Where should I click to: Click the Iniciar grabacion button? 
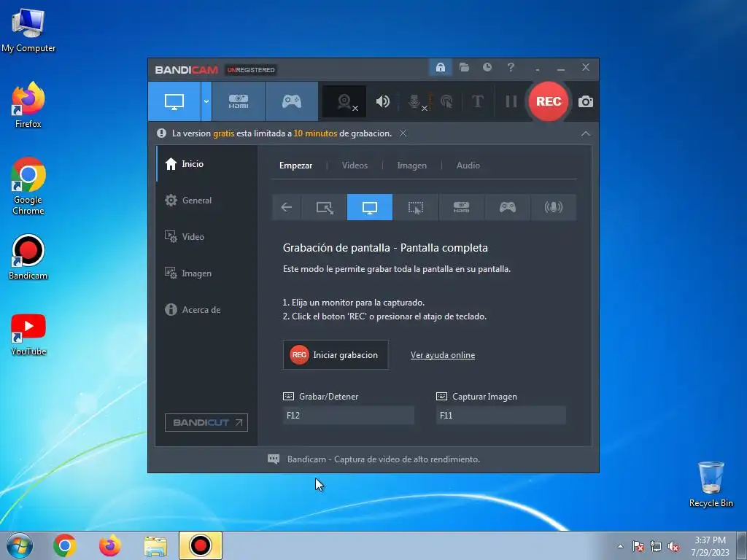(336, 355)
